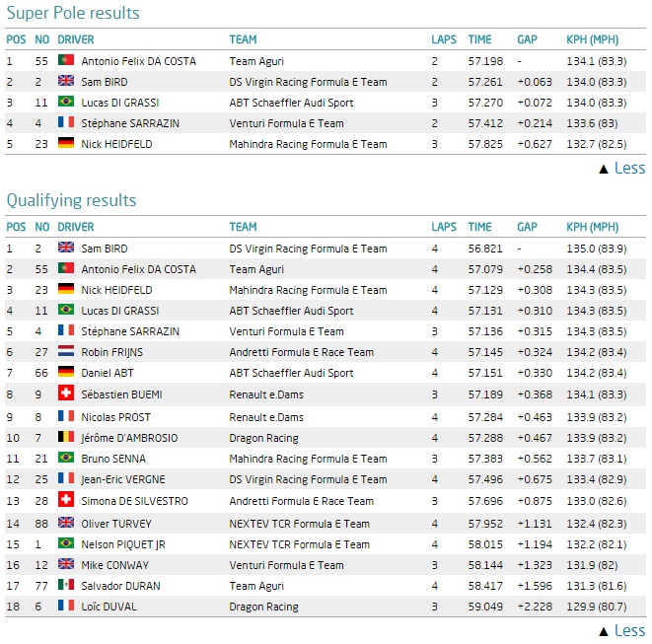Click Andretti team in Frijns row

tap(302, 352)
